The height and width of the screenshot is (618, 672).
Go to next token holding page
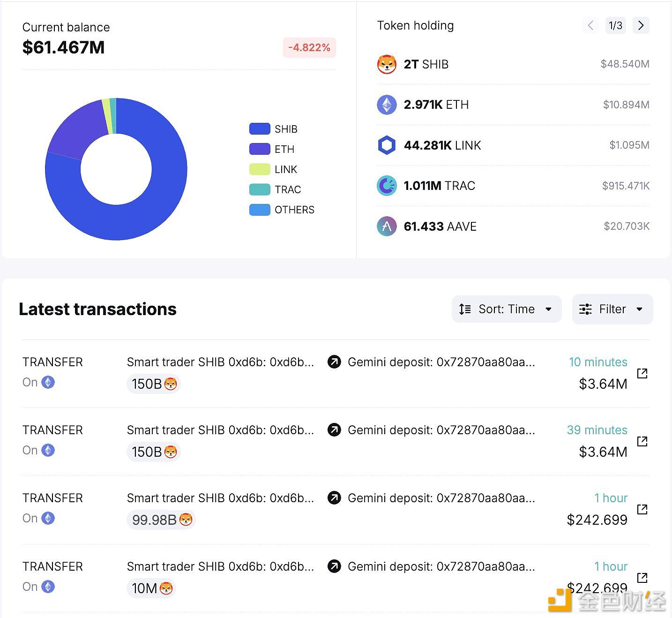(x=641, y=25)
